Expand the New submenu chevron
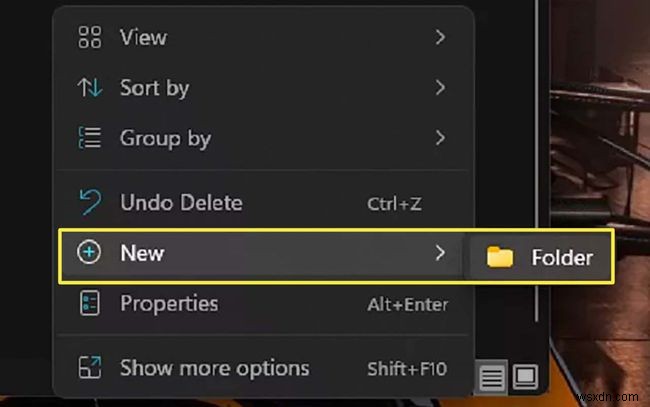This screenshot has width=650, height=407. point(440,253)
